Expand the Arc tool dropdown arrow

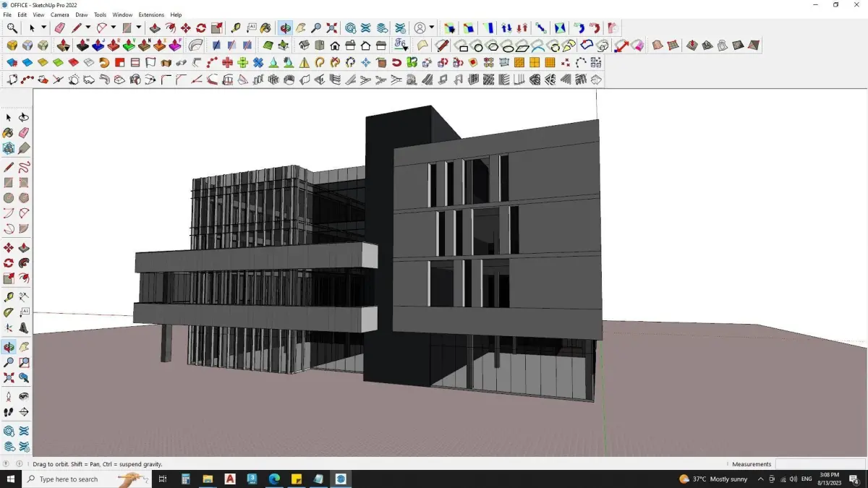(114, 27)
